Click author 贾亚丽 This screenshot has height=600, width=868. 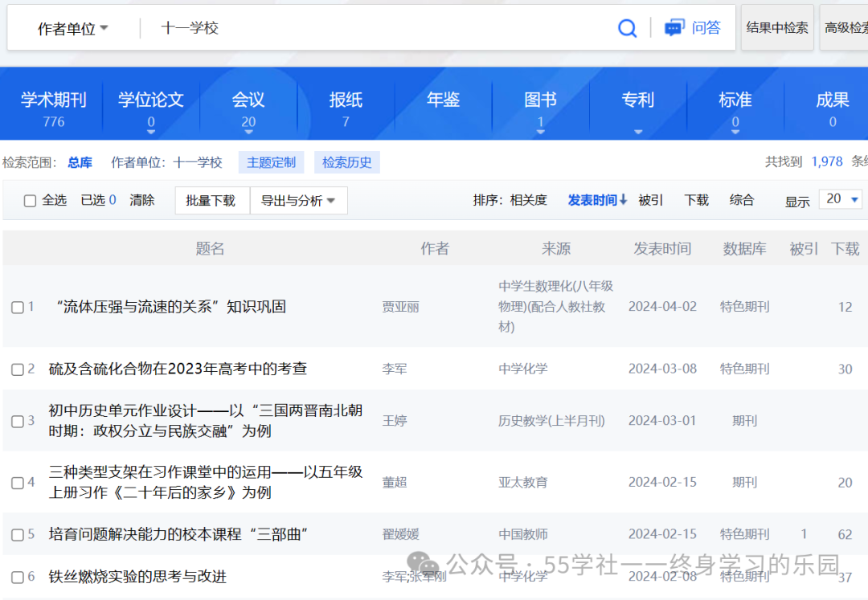pos(400,307)
